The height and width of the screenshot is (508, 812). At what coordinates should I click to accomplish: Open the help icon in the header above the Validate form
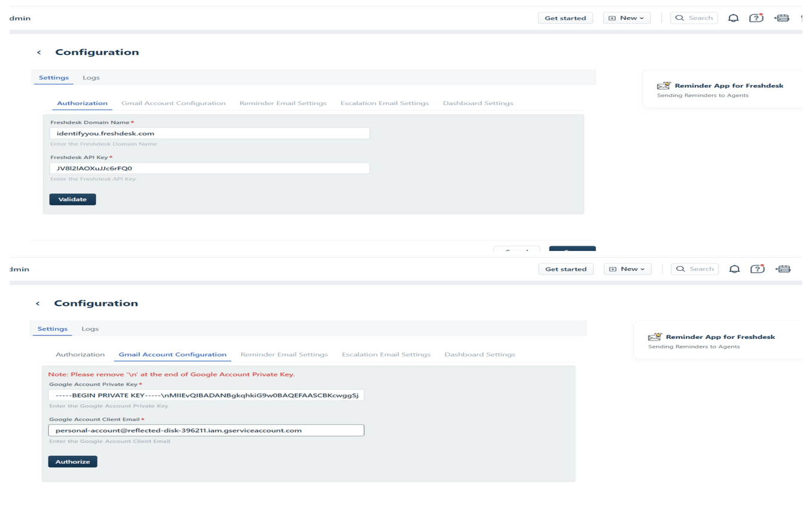[756, 18]
